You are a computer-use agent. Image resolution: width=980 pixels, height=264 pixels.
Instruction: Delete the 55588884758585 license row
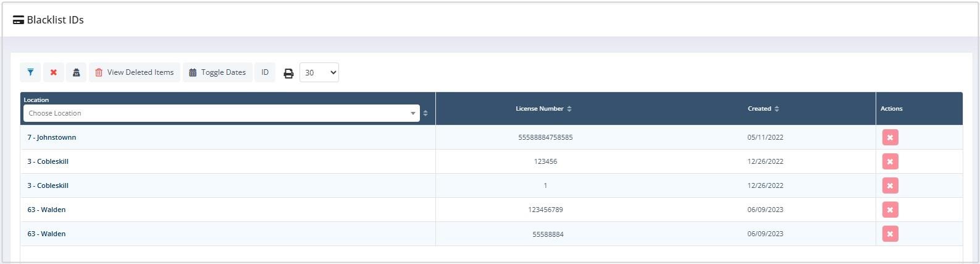coord(890,137)
